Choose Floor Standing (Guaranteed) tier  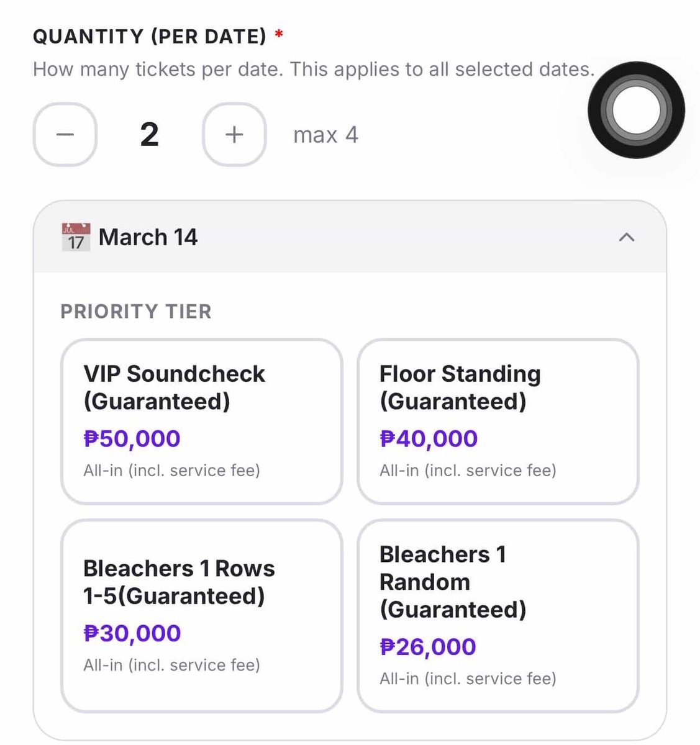[498, 422]
